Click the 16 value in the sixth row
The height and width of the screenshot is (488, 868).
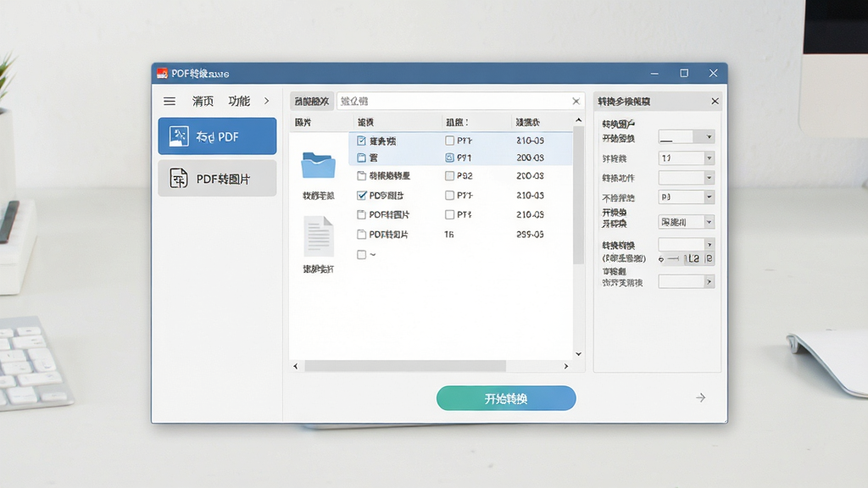449,235
